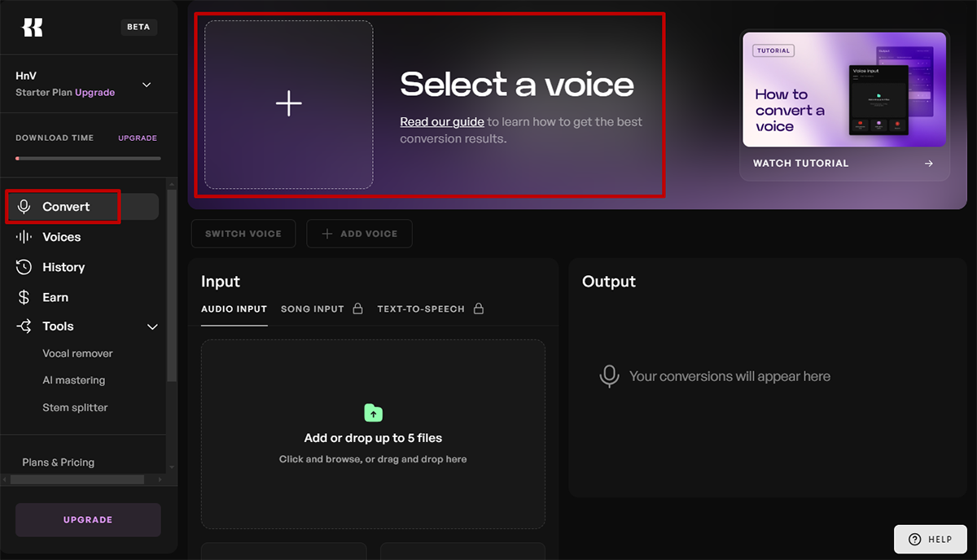Expand the HnV account dropdown
Image resolution: width=977 pixels, height=560 pixels.
tap(147, 85)
